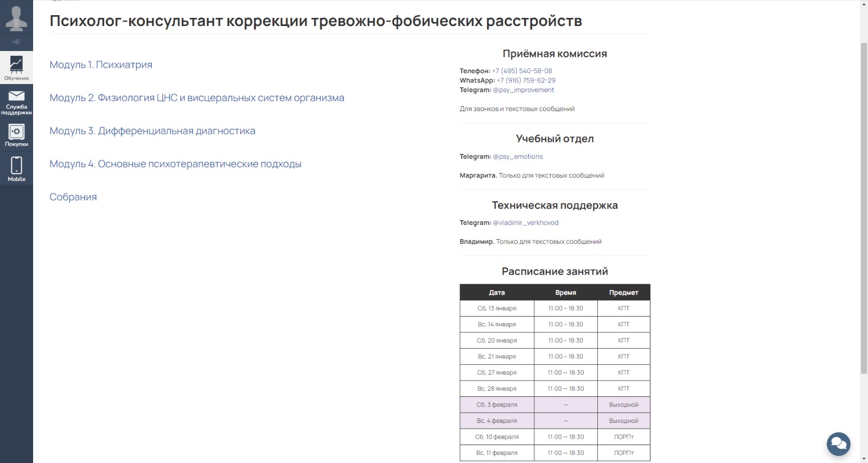Open Модуль 4. Основные психотерапевтические подходы

click(x=175, y=164)
